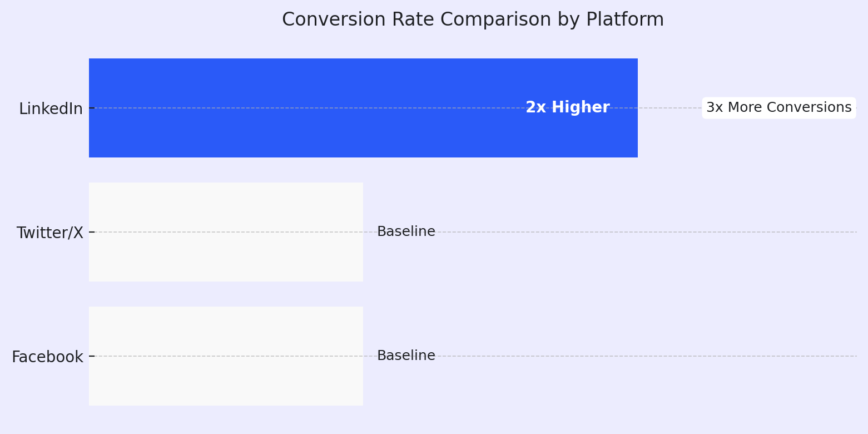Click the tick mark next to Facebook
868x434 pixels.
(91, 356)
